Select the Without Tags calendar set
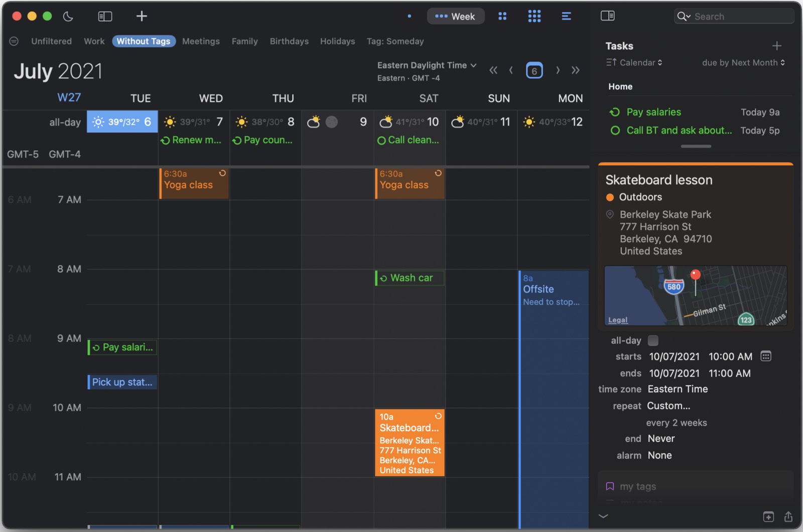Image resolution: width=803 pixels, height=532 pixels. [144, 41]
